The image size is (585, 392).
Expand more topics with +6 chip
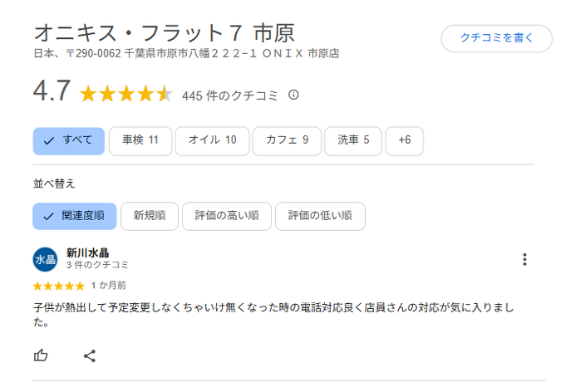(405, 141)
